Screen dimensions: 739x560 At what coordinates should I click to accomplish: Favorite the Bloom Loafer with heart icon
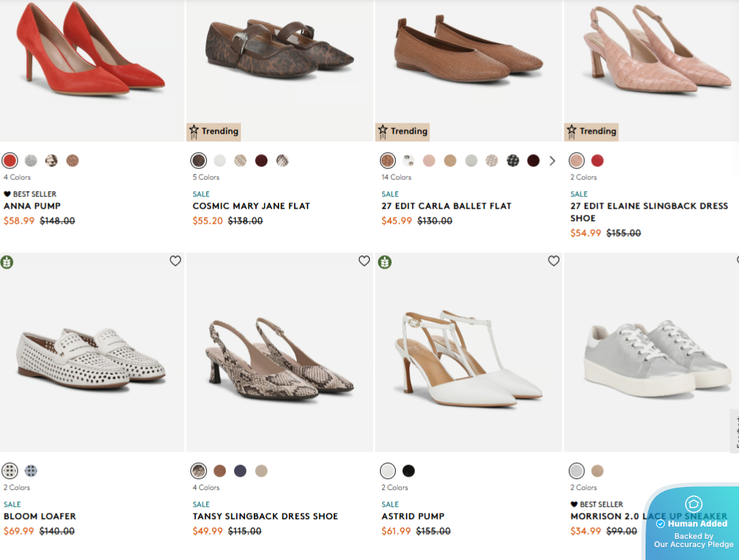click(175, 261)
